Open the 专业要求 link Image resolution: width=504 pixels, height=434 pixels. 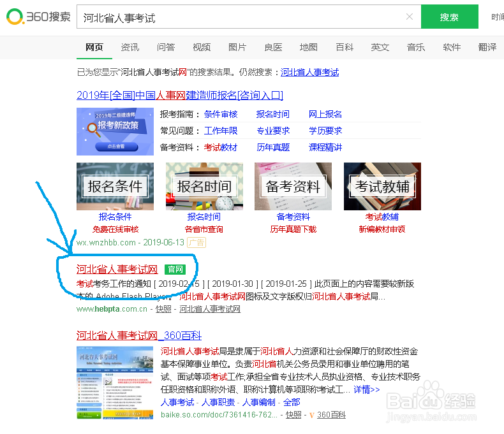(x=273, y=131)
